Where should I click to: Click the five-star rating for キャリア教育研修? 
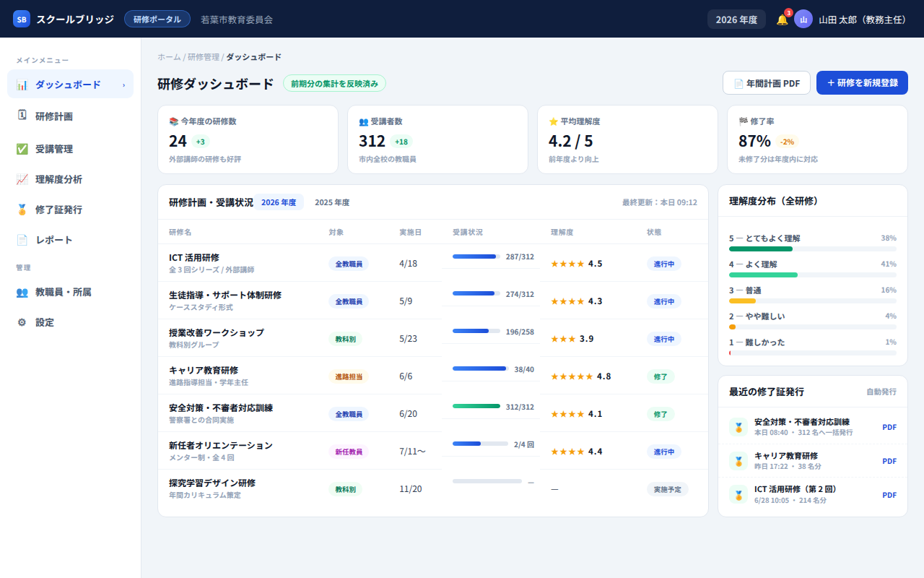pos(572,376)
